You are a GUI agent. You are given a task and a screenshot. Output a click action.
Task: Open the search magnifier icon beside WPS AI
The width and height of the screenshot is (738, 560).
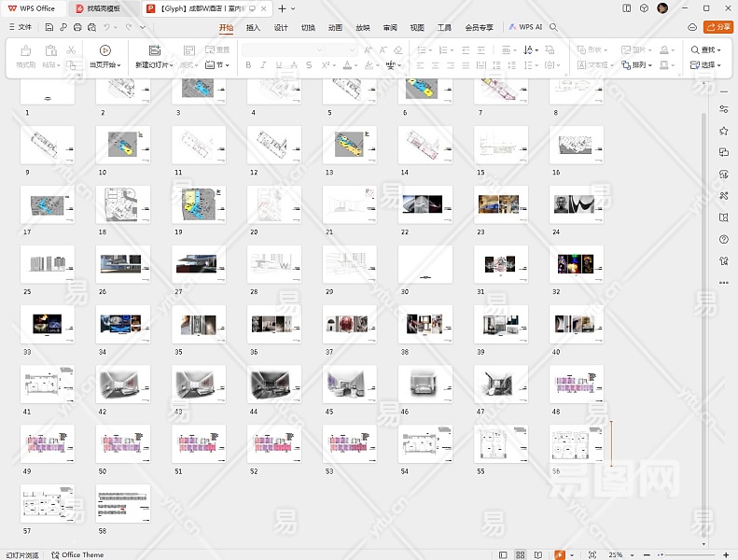[x=553, y=27]
